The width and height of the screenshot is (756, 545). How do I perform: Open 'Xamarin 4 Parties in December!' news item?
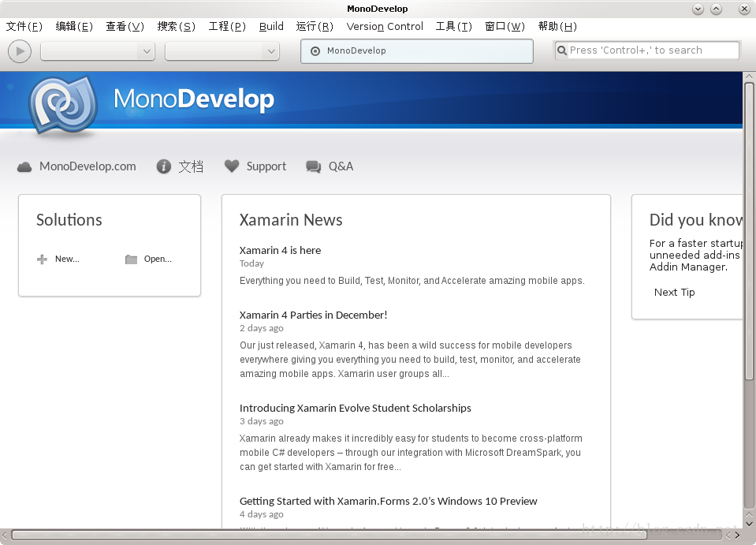[314, 315]
